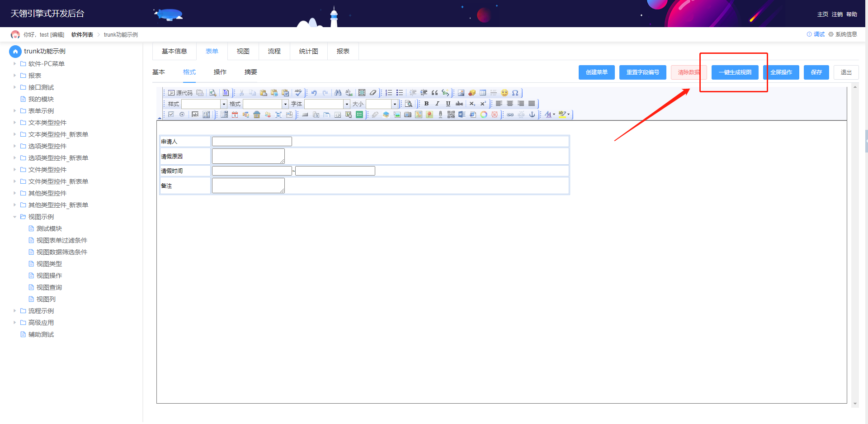
Task: Toggle subscript formatting
Action: coord(472,104)
